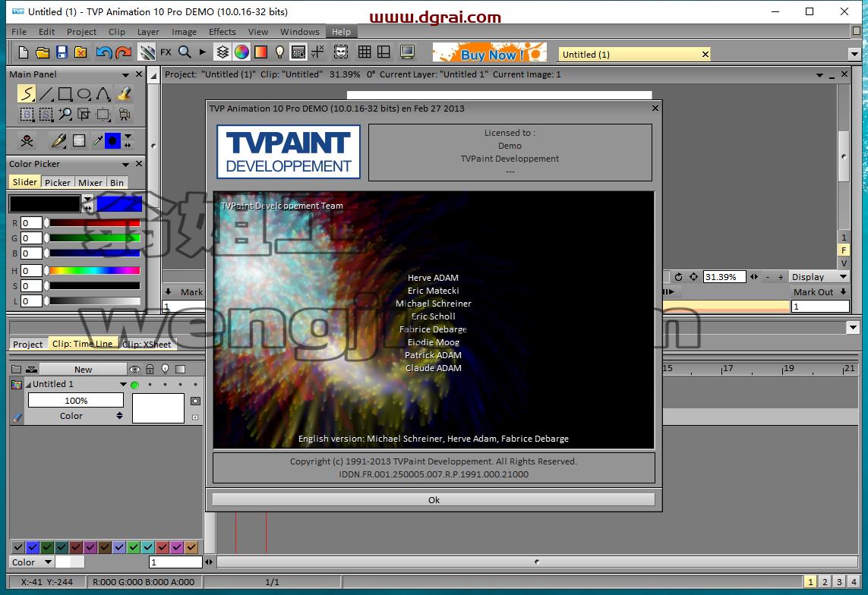This screenshot has width=868, height=595.
Task: Select the freehand stroke tool
Action: [26, 94]
